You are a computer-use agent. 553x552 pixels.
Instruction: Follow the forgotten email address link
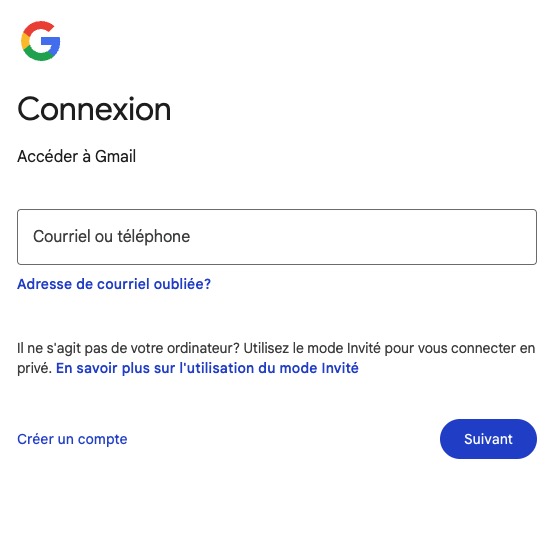click(x=114, y=284)
